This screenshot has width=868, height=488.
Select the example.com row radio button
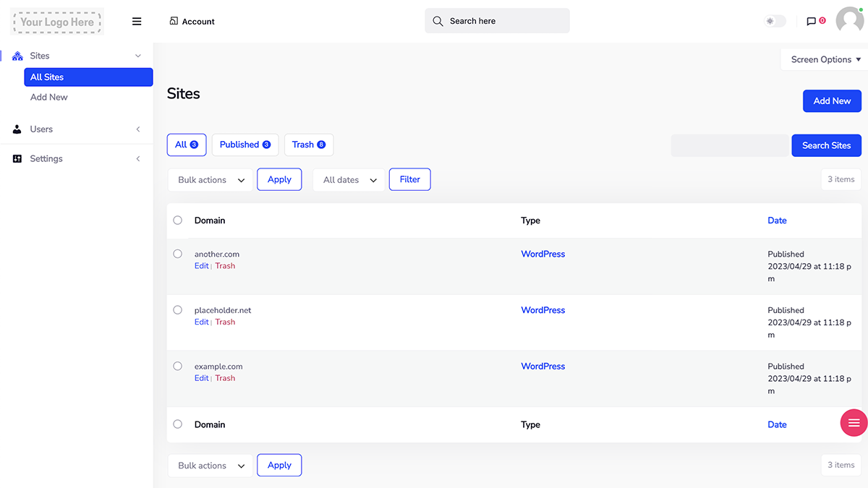[178, 367]
